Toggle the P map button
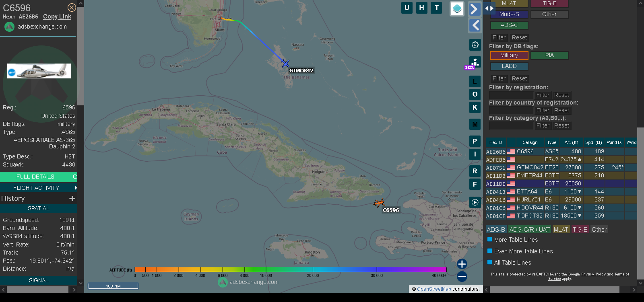 point(475,141)
